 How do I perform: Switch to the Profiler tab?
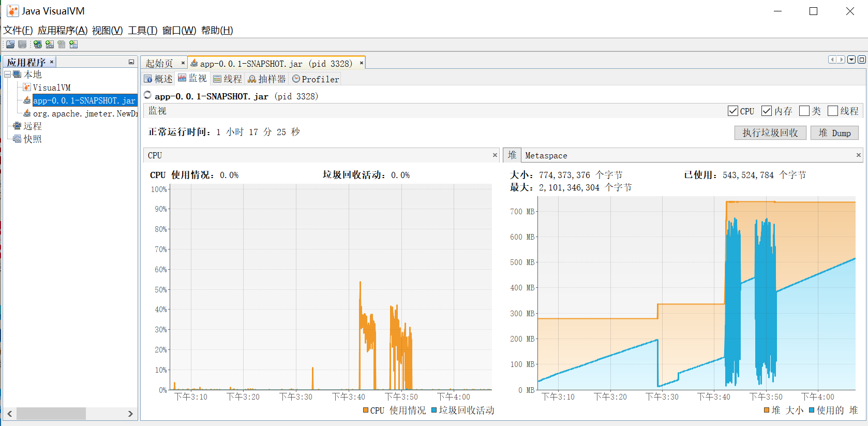pyautogui.click(x=316, y=79)
